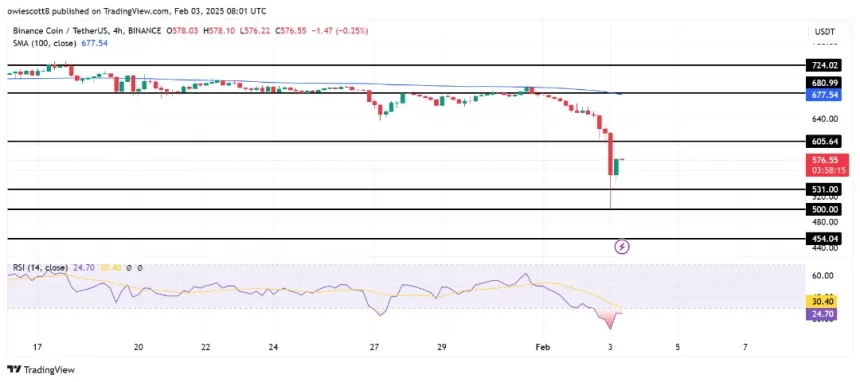The width and height of the screenshot is (860, 382).
Task: Open the USDT currency selector
Action: tap(826, 32)
